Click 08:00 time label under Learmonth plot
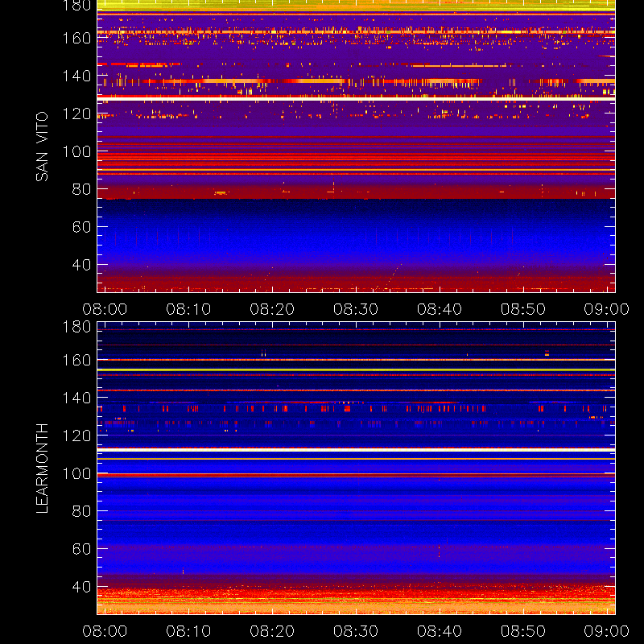This screenshot has width=644, height=644. click(105, 631)
